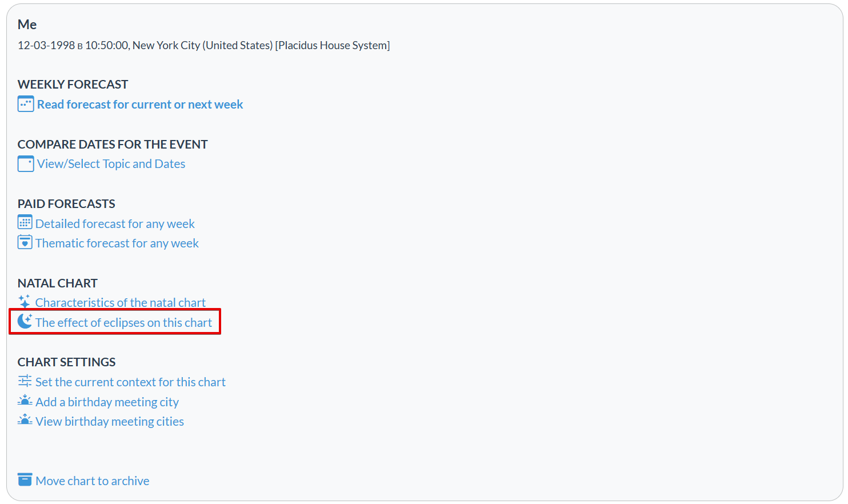Viewport: 848px width, 504px height.
Task: Click the grid calendar icon for detailed forecast
Action: [25, 223]
